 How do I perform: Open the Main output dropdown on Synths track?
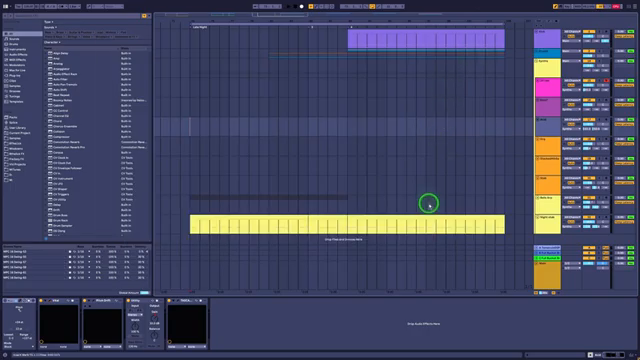click(572, 61)
